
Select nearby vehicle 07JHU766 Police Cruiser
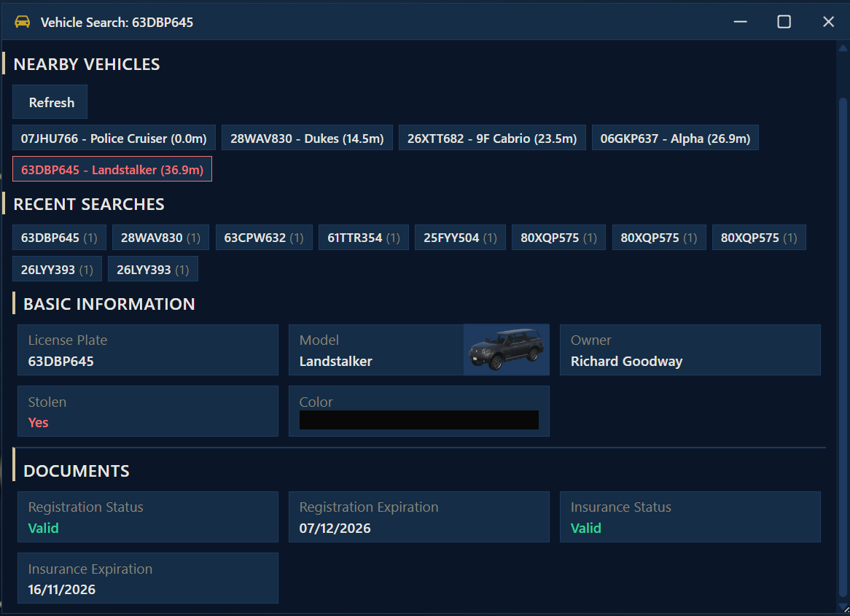pos(114,138)
